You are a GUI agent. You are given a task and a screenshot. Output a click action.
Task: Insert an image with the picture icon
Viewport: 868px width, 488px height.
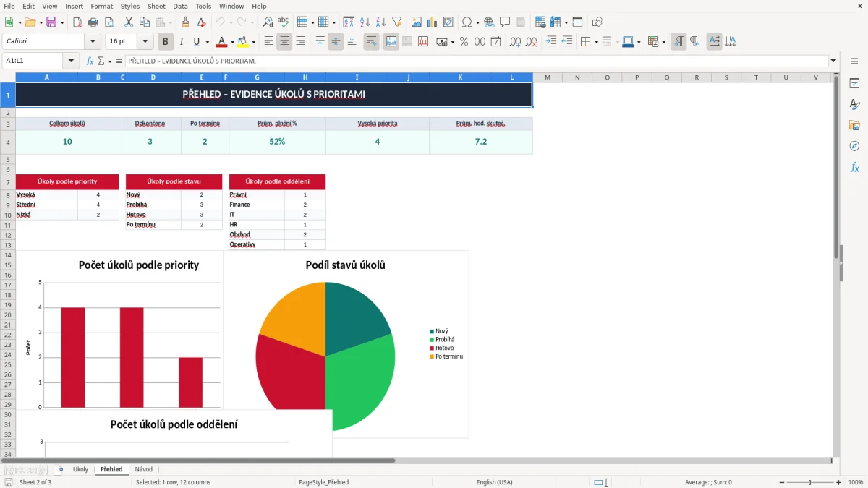417,22
